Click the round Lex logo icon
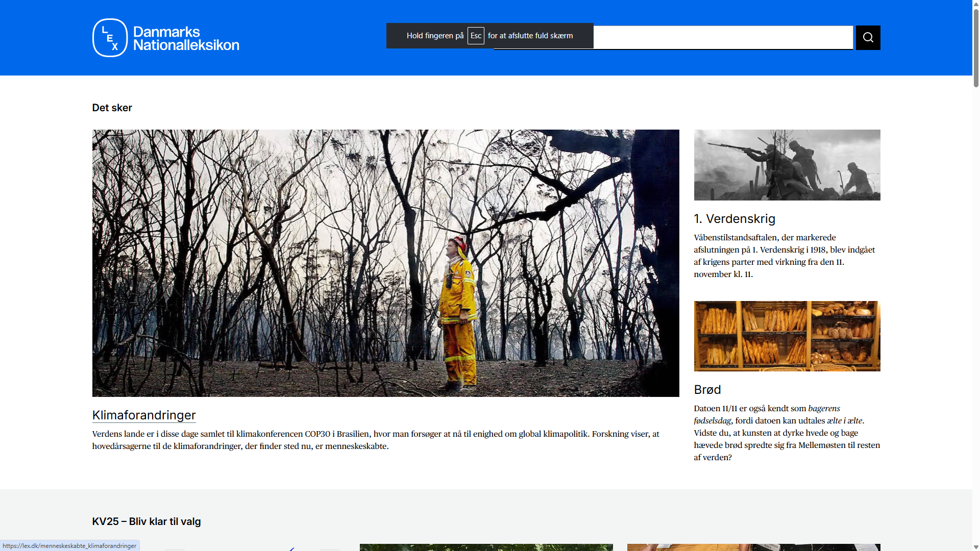Screen dimensions: 980x551 [110, 38]
